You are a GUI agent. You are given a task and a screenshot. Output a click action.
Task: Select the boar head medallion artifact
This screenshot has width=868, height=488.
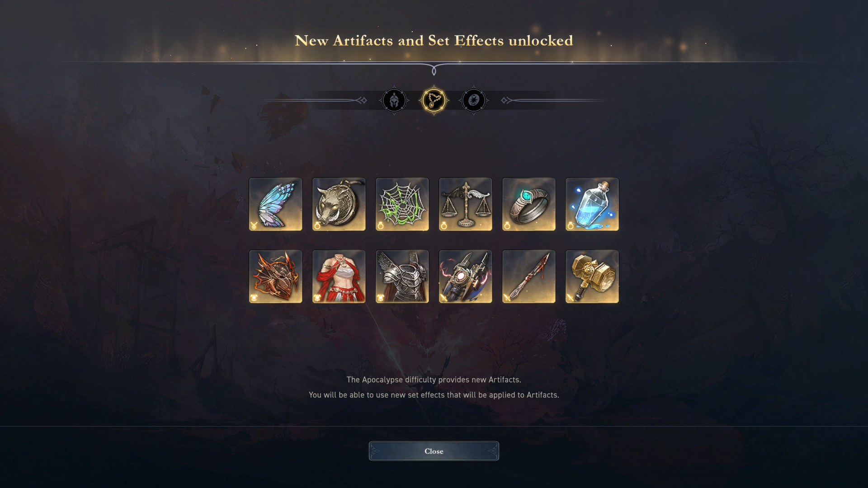339,204
